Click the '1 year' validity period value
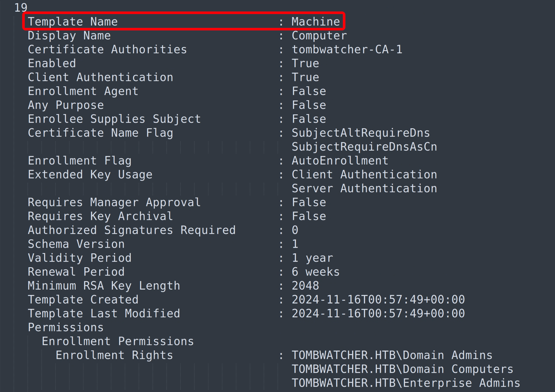This screenshot has height=392, width=555. (x=312, y=258)
